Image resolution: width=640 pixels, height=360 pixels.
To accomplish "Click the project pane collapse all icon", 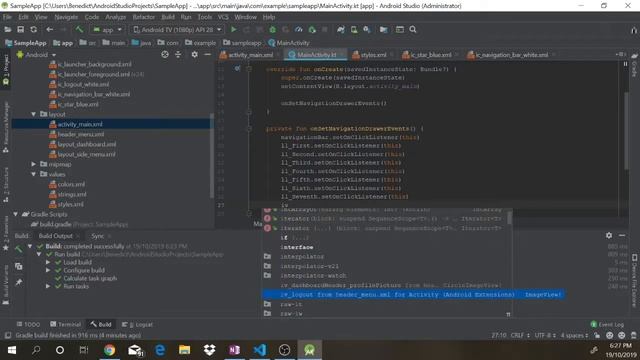I will click(x=178, y=54).
